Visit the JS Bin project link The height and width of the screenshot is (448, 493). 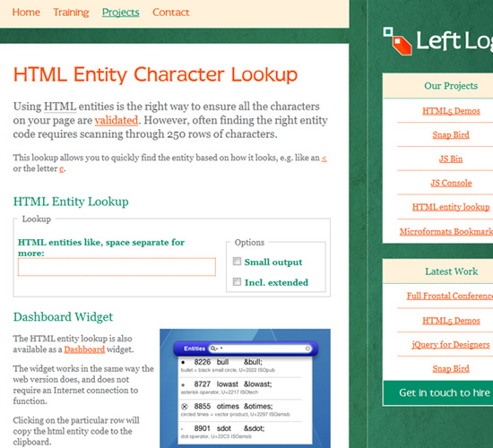pos(451,159)
